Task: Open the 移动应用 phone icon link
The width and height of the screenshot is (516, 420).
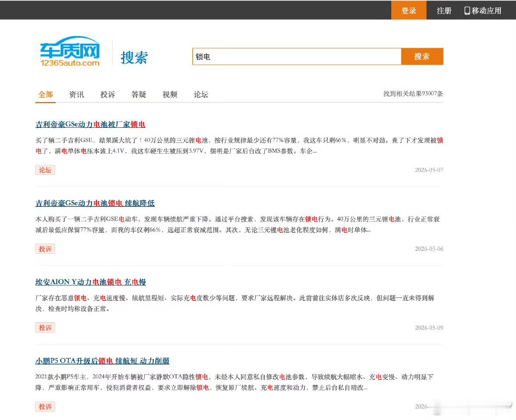Action: tap(482, 10)
